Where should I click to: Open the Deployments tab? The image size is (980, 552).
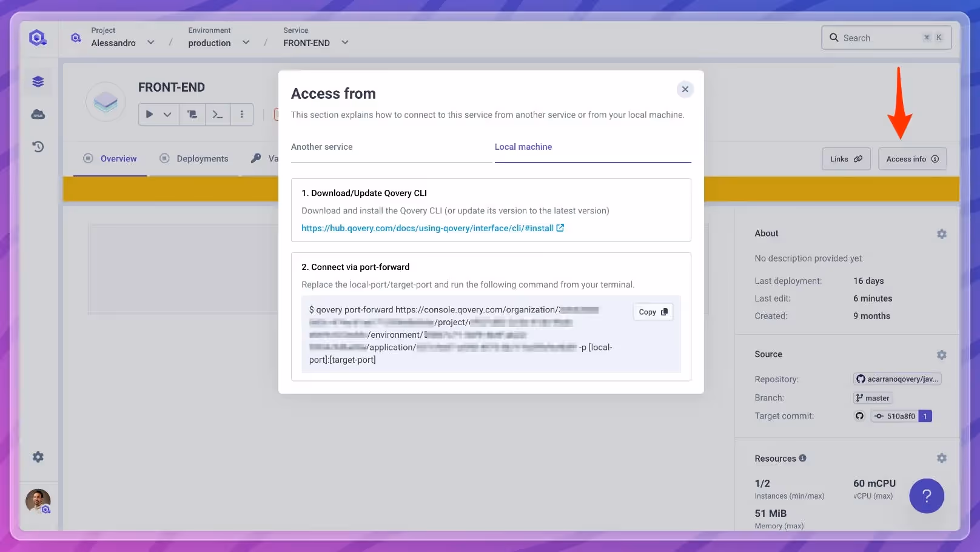tap(202, 158)
